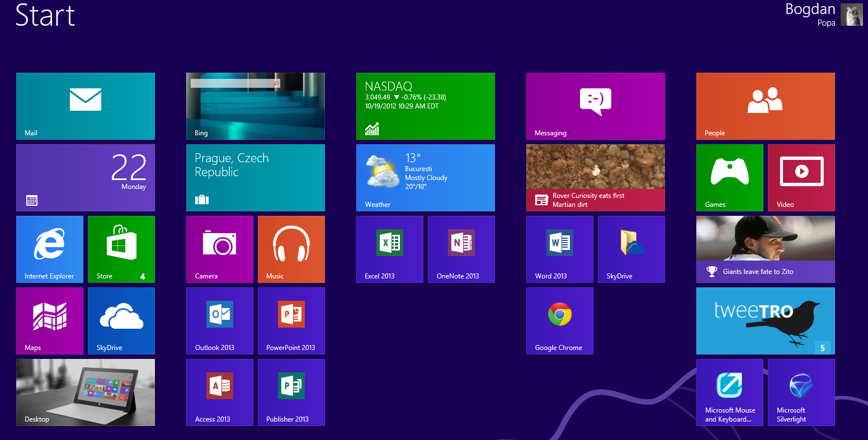
Task: Open the blue SkyDrive app tile
Action: (x=121, y=321)
